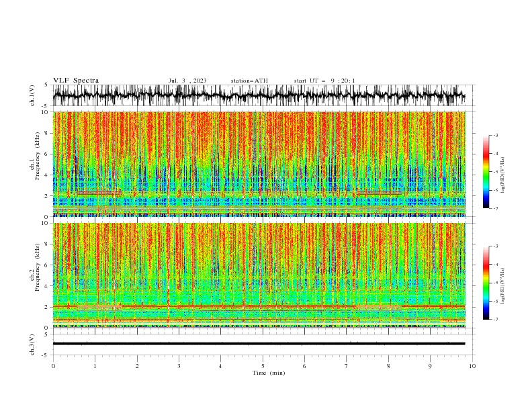Screen dimensions: 532x411
Task: Click the "6" tick on the time axis
Action: pos(304,366)
